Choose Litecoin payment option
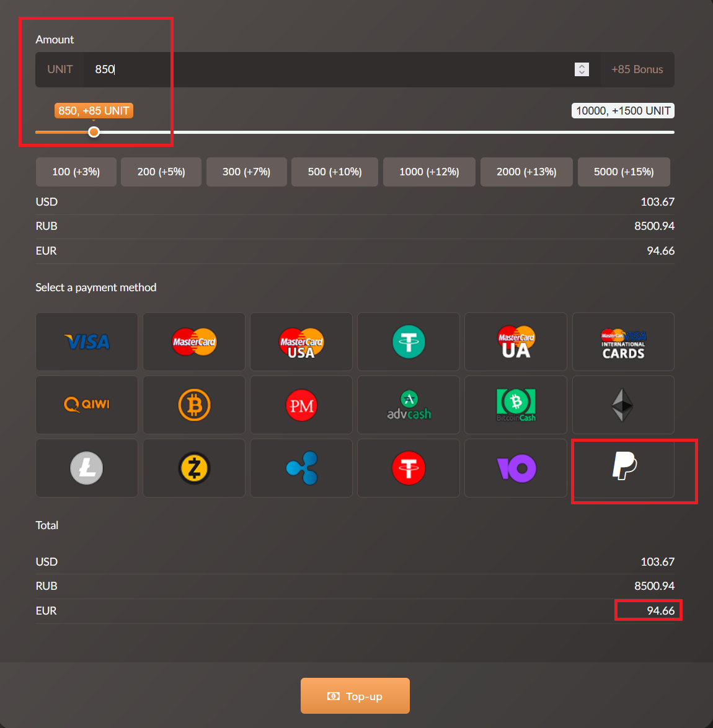This screenshot has width=713, height=728. pos(87,468)
